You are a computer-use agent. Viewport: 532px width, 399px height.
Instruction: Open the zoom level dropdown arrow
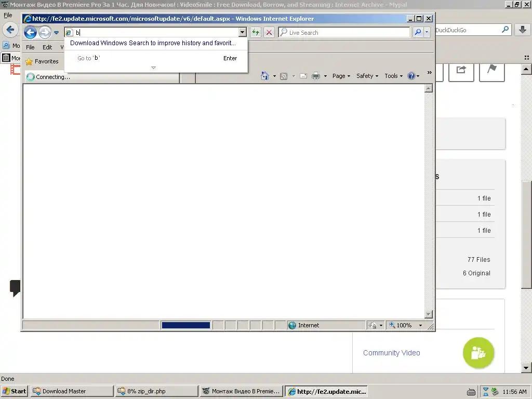tap(420, 325)
